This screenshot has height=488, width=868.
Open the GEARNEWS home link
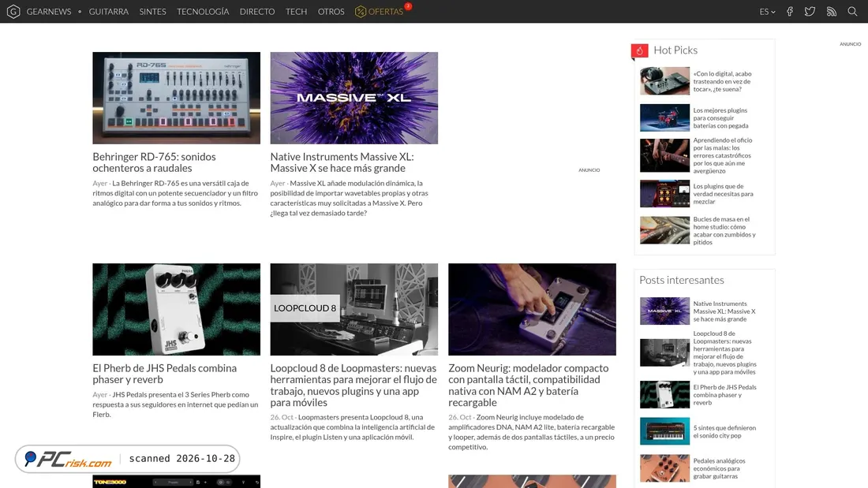click(x=49, y=12)
